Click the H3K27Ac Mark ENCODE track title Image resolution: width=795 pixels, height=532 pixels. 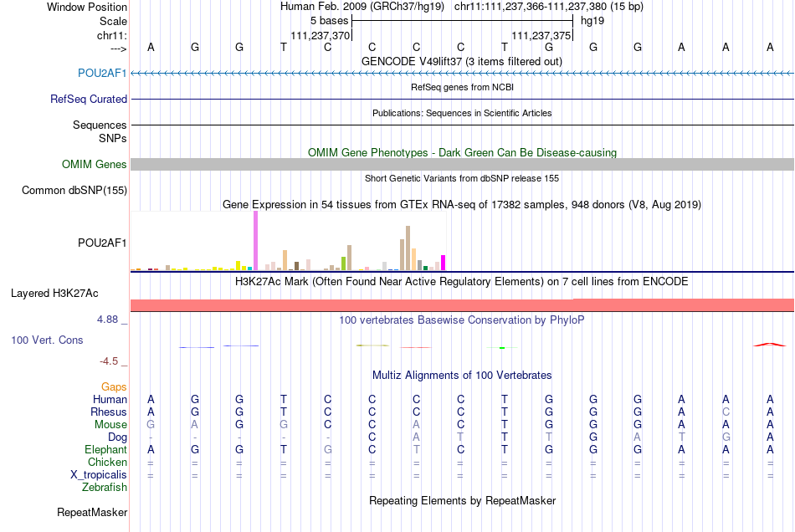click(x=461, y=282)
